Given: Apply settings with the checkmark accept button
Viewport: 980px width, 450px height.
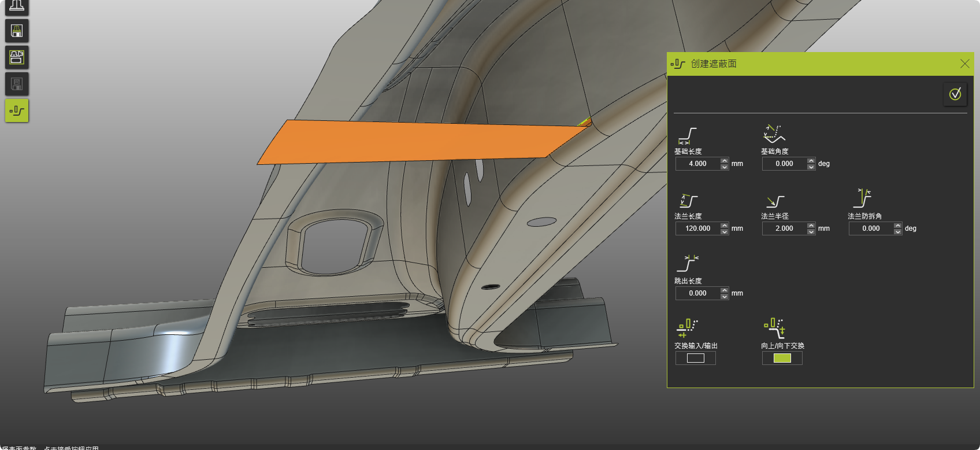Looking at the screenshot, I should (955, 94).
